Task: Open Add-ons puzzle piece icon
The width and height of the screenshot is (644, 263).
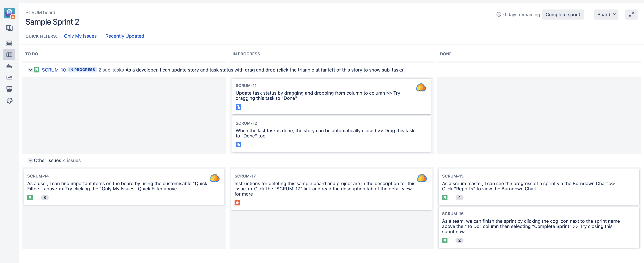Action: [x=9, y=101]
